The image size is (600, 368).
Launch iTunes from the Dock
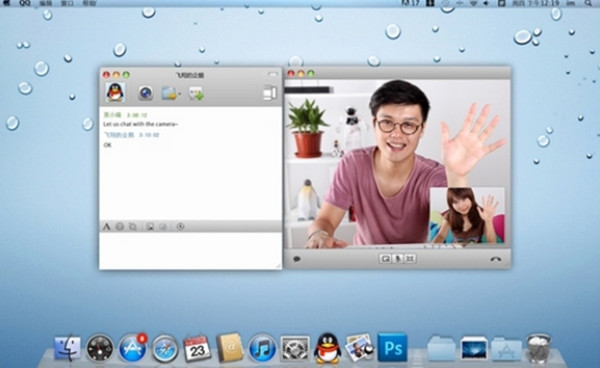(x=262, y=348)
